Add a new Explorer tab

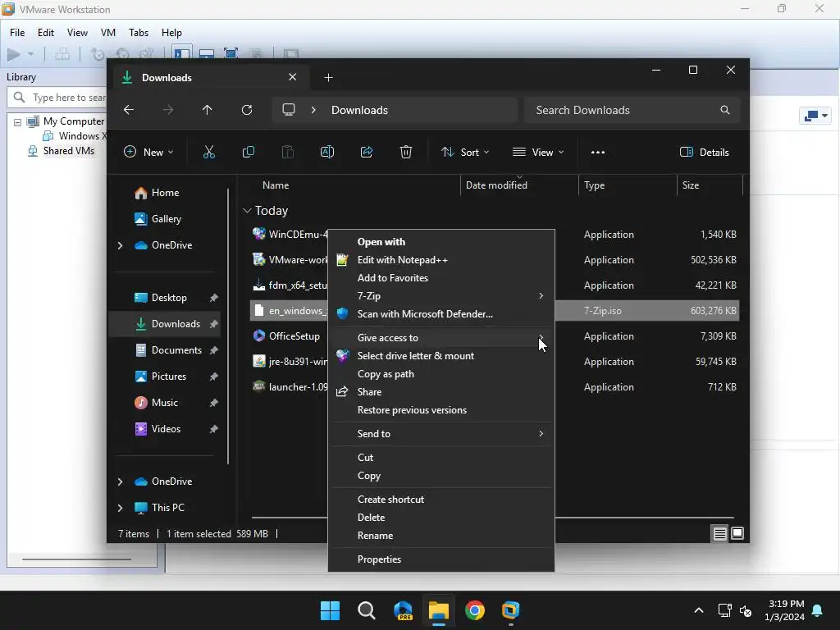pos(328,78)
